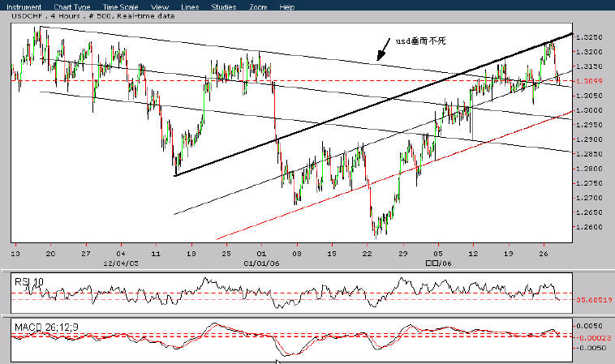Select the MACD 26;12;9 study label

point(46,328)
